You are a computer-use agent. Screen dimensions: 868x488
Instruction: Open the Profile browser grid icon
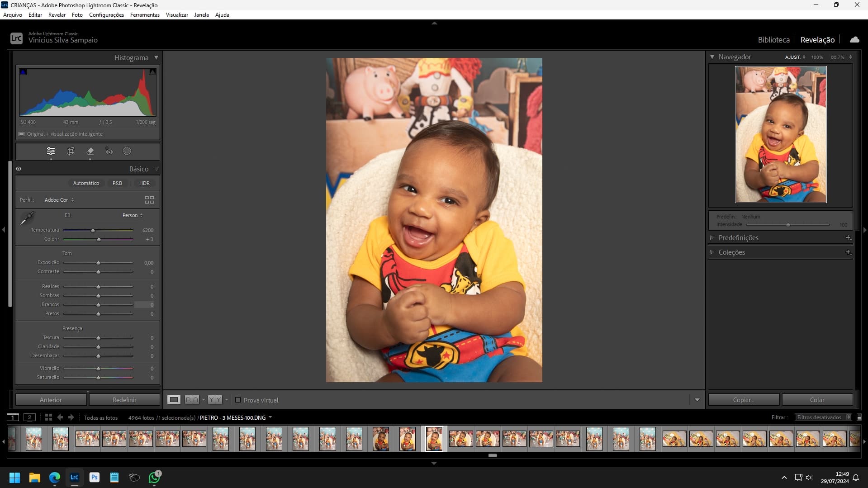(x=149, y=199)
